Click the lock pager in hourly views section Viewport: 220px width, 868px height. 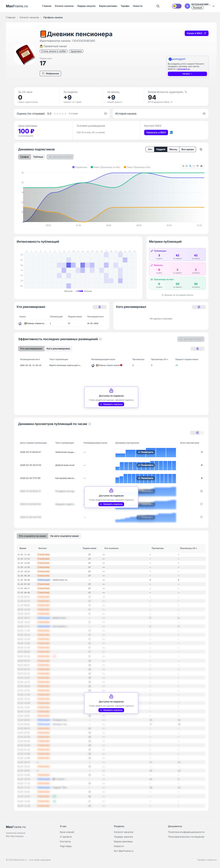tap(197, 433)
